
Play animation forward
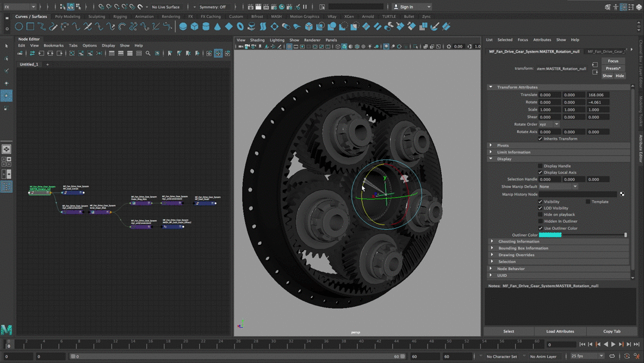[613, 344]
